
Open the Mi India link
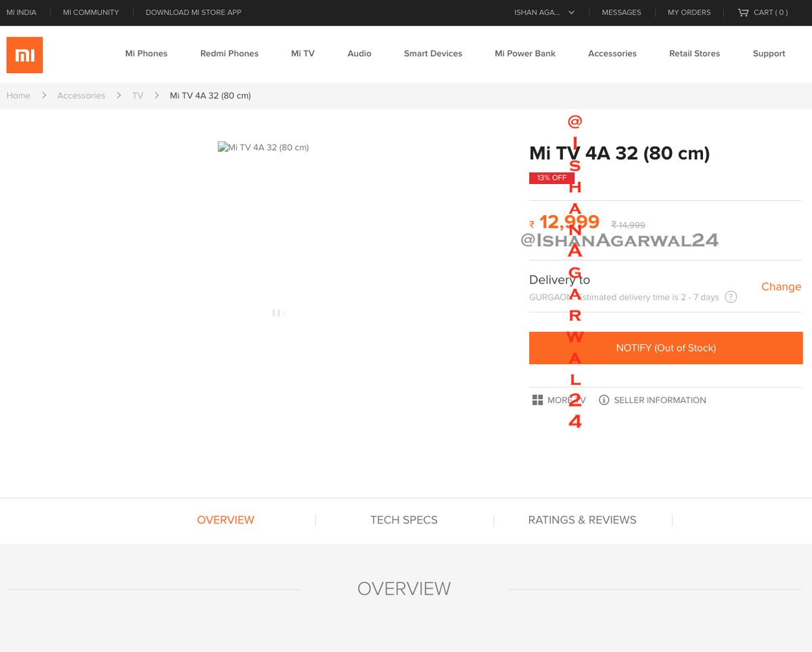pyautogui.click(x=22, y=12)
